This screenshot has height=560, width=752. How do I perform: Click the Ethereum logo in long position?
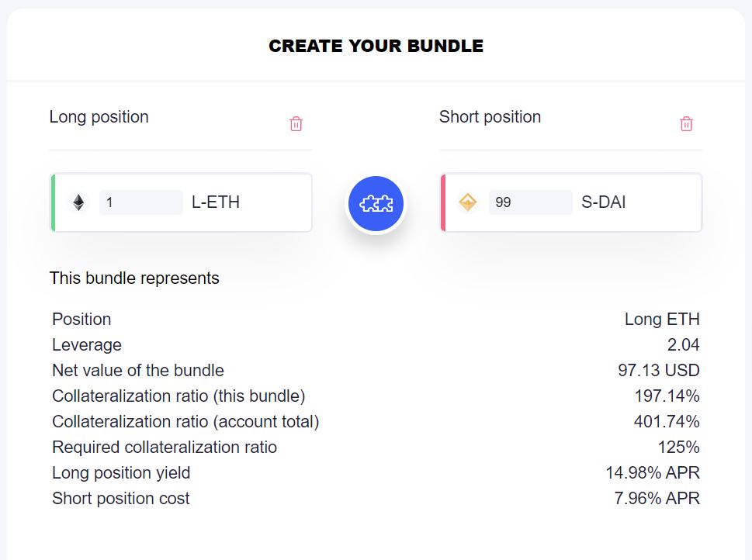point(78,202)
